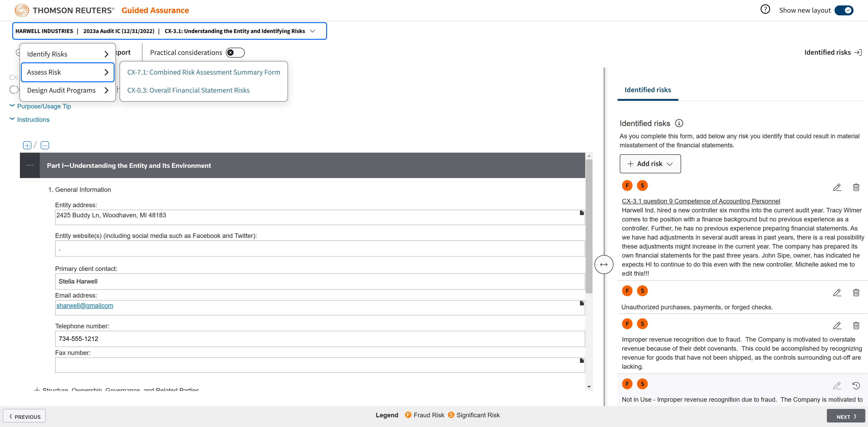Restore the Not in Use risk

[856, 386]
